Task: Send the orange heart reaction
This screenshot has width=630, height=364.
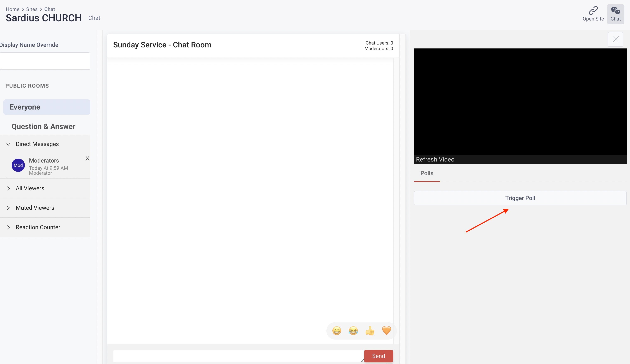Action: [386, 330]
